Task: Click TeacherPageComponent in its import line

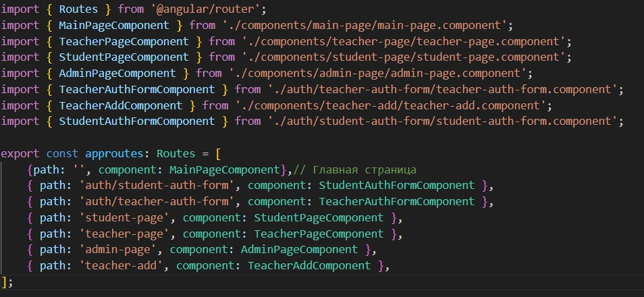Action: 124,41
